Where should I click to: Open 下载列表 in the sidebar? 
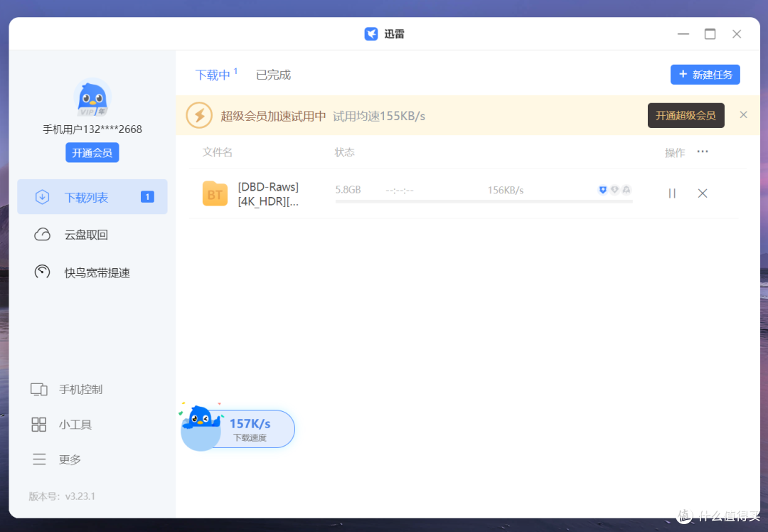pos(92,197)
